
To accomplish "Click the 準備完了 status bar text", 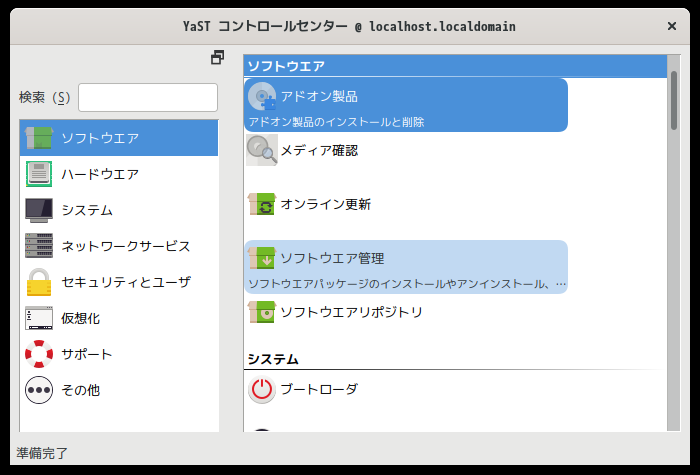I will pos(42,454).
